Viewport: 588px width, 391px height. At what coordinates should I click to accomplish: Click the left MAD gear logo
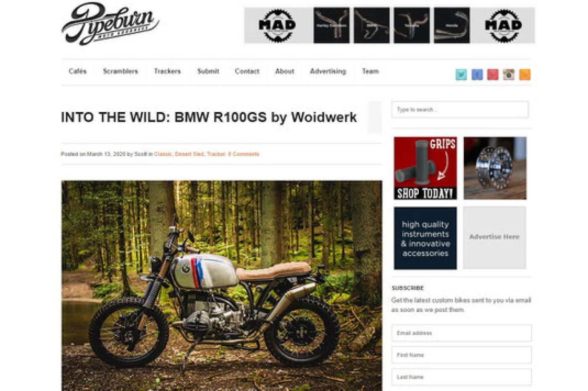[277, 26]
